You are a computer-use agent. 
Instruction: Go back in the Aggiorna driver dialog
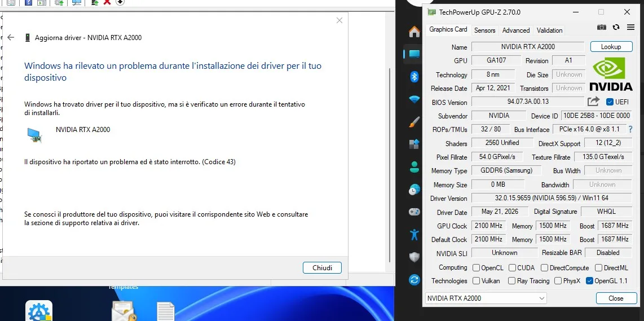tap(11, 37)
